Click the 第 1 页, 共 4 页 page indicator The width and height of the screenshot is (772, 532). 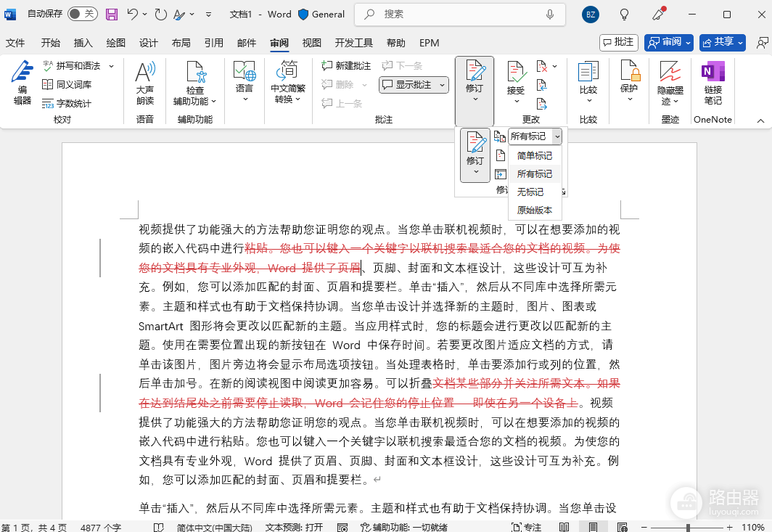tap(33, 527)
